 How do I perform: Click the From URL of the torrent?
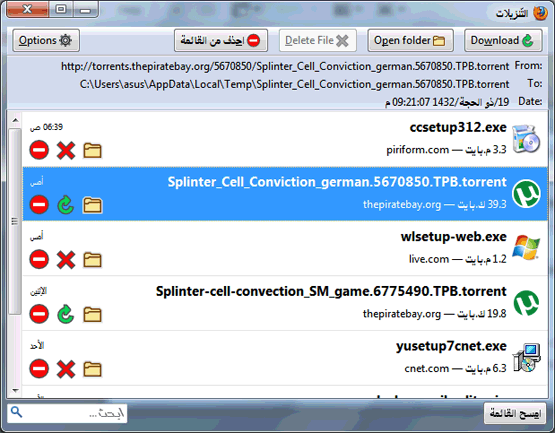tap(285, 66)
